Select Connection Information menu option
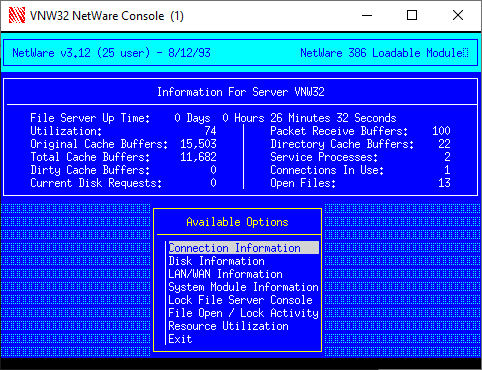 coord(244,248)
